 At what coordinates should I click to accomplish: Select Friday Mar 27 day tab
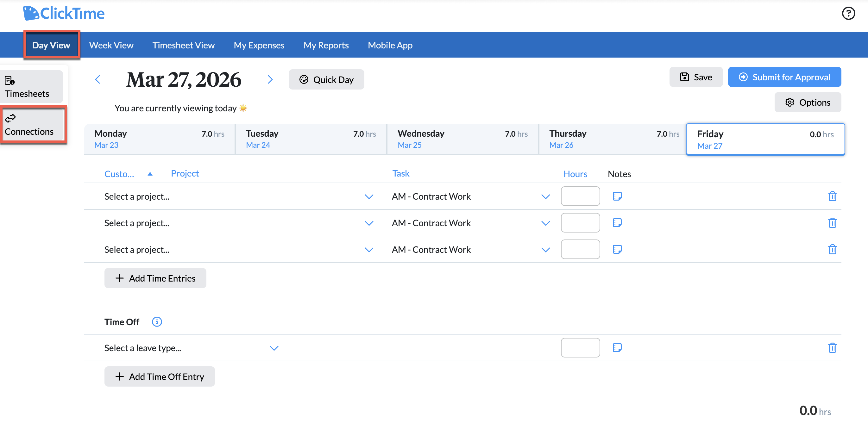(x=765, y=140)
